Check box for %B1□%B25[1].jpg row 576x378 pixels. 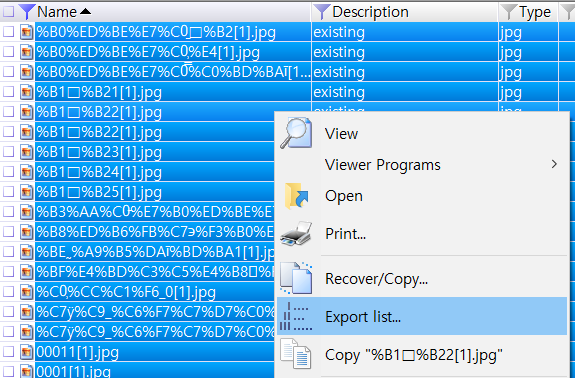coord(8,192)
